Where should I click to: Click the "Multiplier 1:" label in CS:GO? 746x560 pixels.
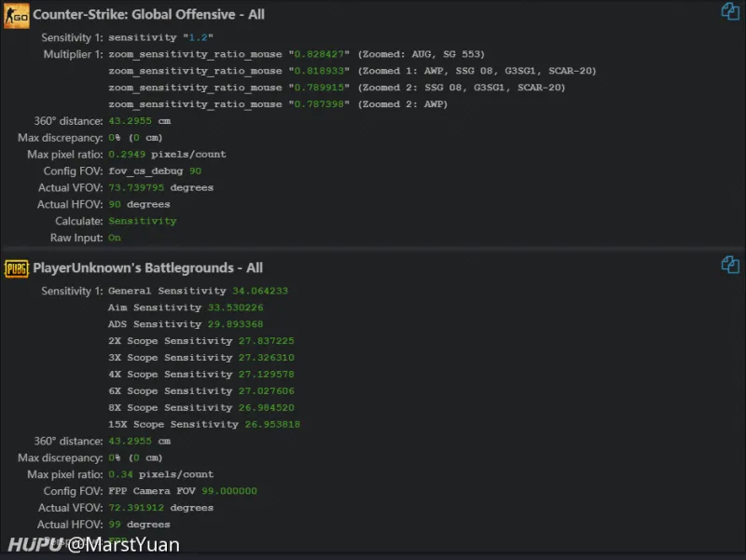[x=74, y=54]
